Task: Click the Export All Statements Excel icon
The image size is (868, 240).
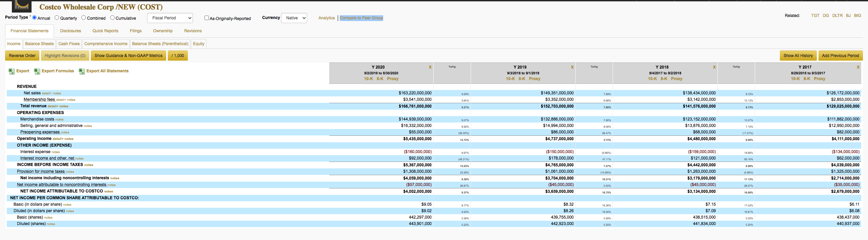Action: click(x=82, y=71)
